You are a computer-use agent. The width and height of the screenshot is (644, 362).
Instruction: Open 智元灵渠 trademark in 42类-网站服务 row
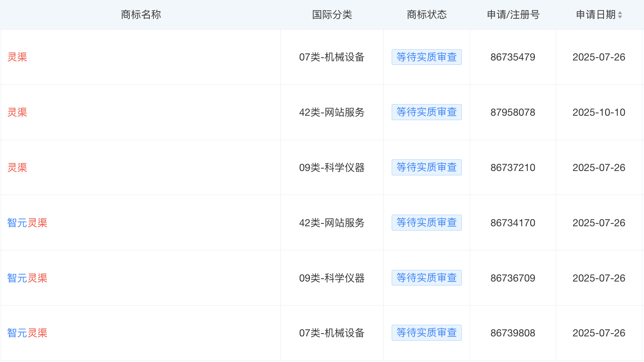pyautogui.click(x=27, y=223)
